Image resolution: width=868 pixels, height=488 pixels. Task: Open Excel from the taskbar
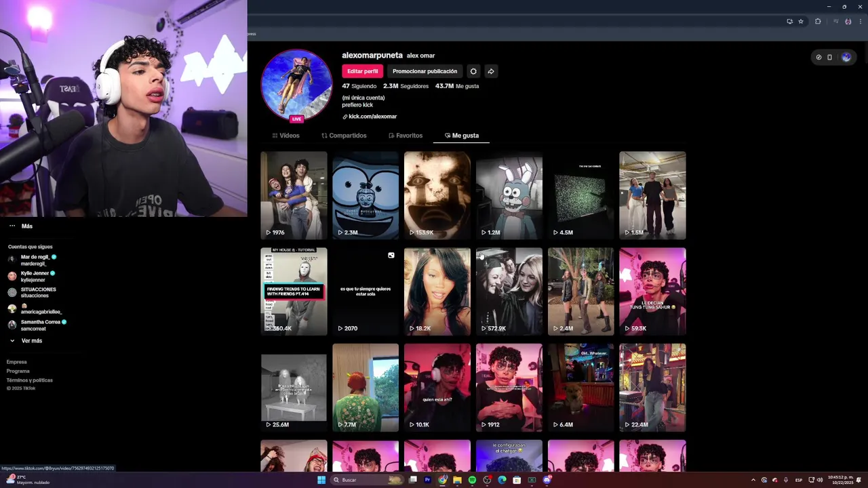point(532,480)
